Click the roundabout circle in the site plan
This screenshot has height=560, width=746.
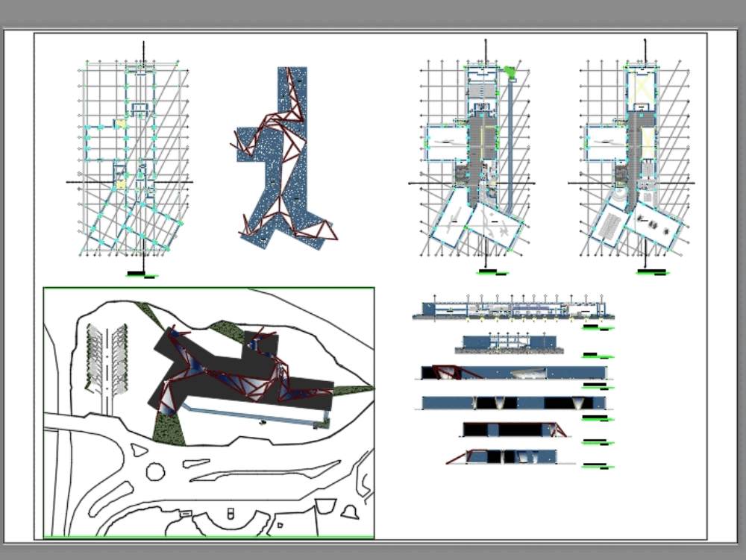155,470
